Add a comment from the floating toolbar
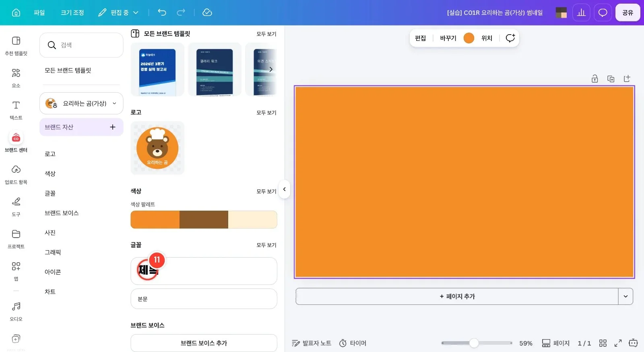Screen dimensions: 644x352 pyautogui.click(x=510, y=38)
